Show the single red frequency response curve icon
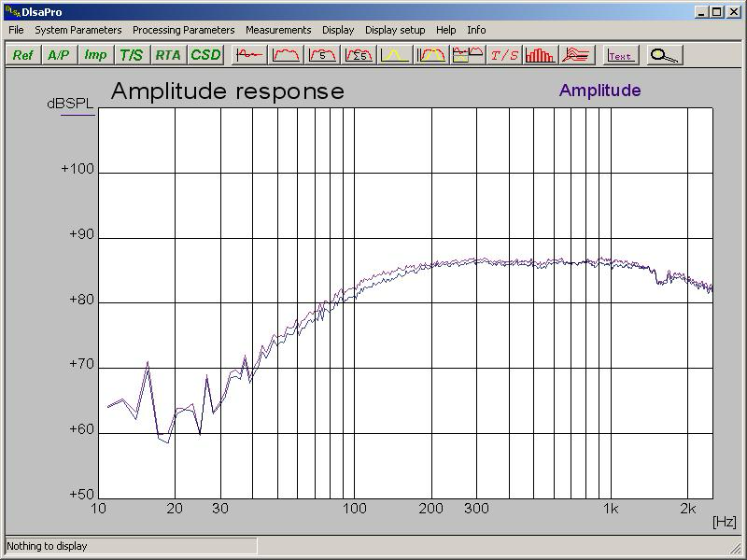The height and width of the screenshot is (560, 747). tap(286, 55)
